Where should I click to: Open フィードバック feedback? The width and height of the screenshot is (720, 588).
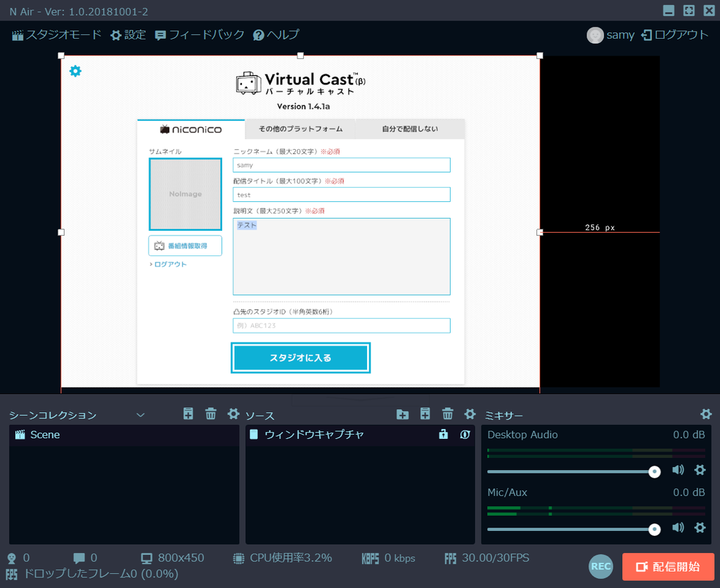point(200,35)
